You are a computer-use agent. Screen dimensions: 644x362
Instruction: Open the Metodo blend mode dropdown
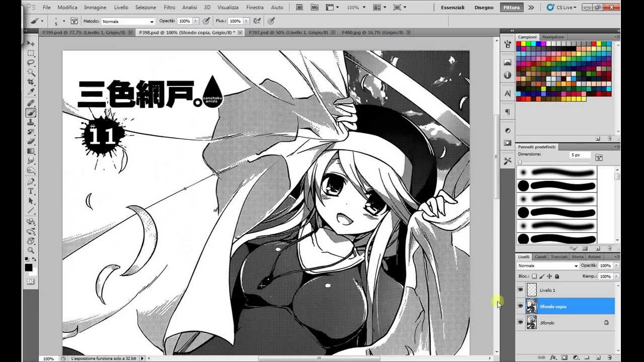tap(128, 22)
